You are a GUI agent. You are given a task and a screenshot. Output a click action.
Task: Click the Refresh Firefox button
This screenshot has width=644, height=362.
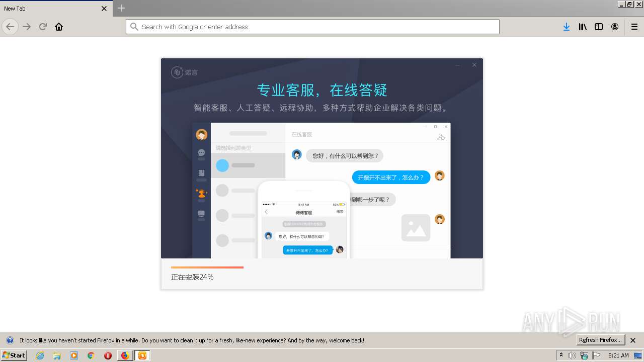[600, 340]
